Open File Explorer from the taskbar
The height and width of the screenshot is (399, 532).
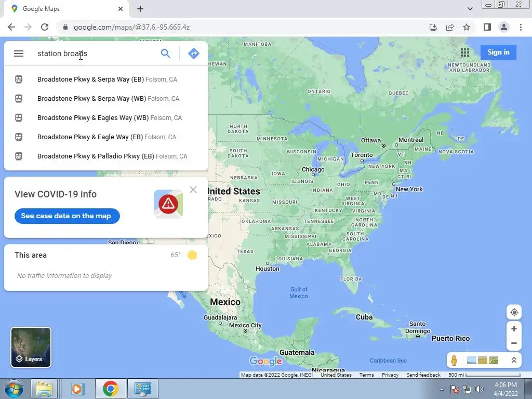coord(44,389)
